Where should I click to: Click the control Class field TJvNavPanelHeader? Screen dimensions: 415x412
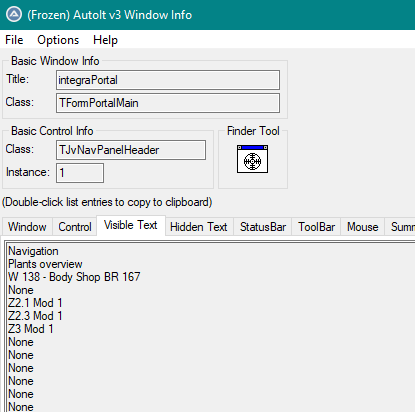pyautogui.click(x=131, y=150)
